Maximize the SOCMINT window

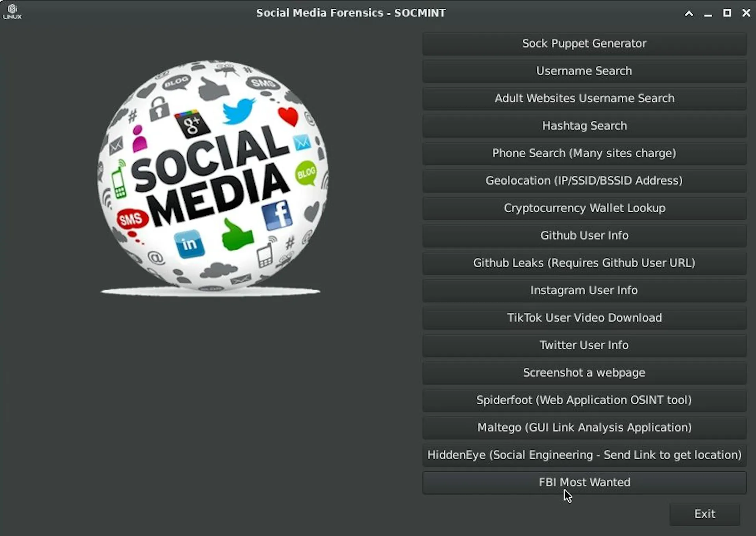[x=727, y=13]
